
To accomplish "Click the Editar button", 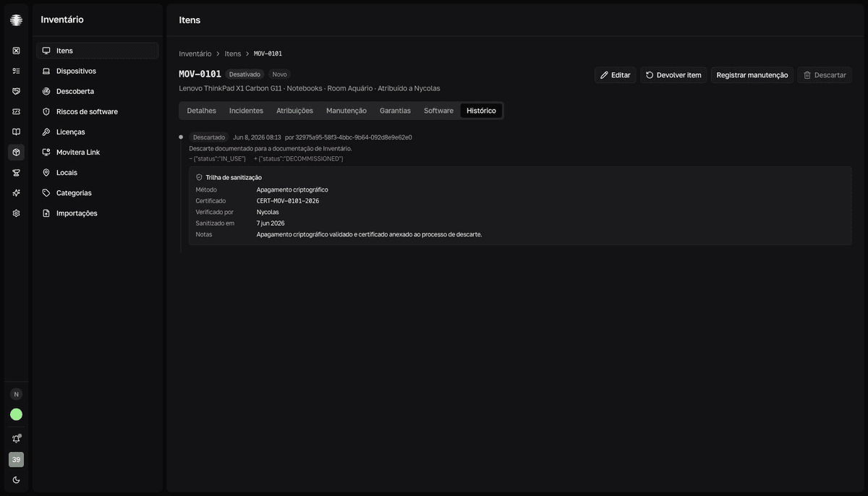I will pyautogui.click(x=616, y=75).
